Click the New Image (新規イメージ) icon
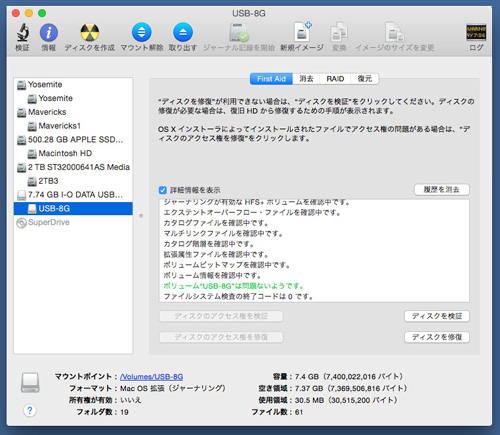The image size is (500, 435). (x=302, y=32)
